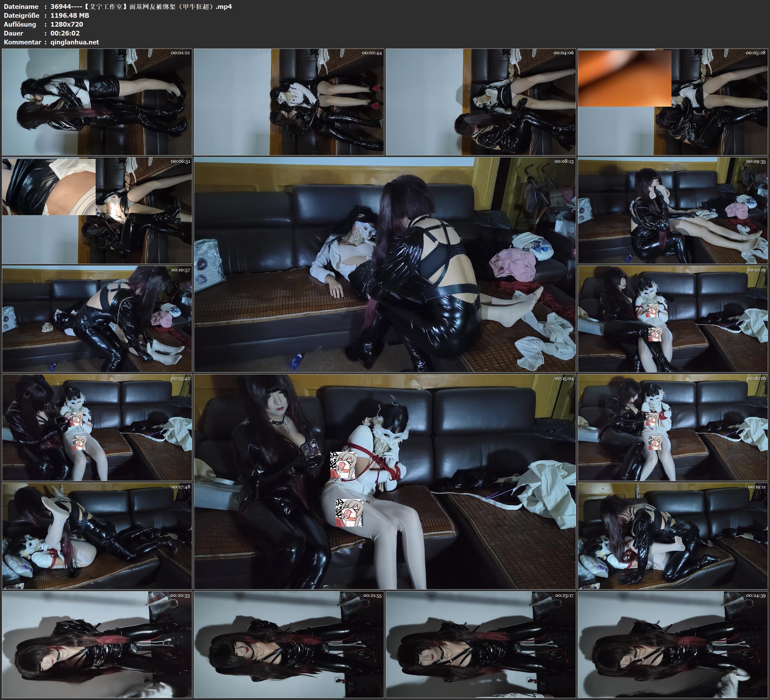Select the 00:16:26 thumbnail
The image size is (770, 700).
click(x=673, y=427)
